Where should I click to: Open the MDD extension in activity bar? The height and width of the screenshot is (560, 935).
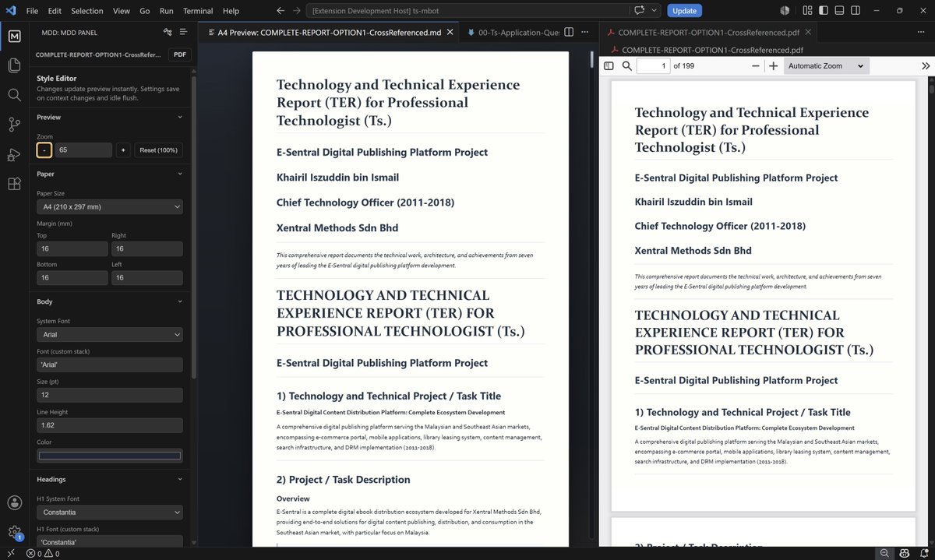click(x=14, y=36)
